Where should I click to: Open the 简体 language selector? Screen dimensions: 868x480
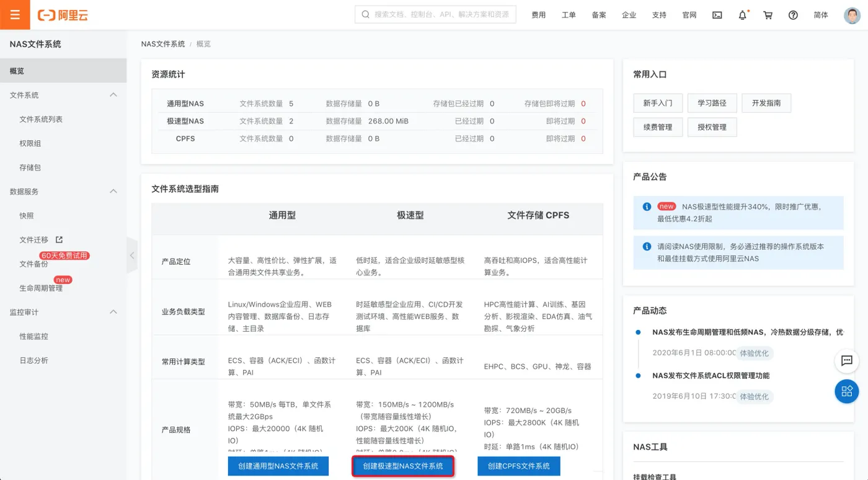point(820,15)
